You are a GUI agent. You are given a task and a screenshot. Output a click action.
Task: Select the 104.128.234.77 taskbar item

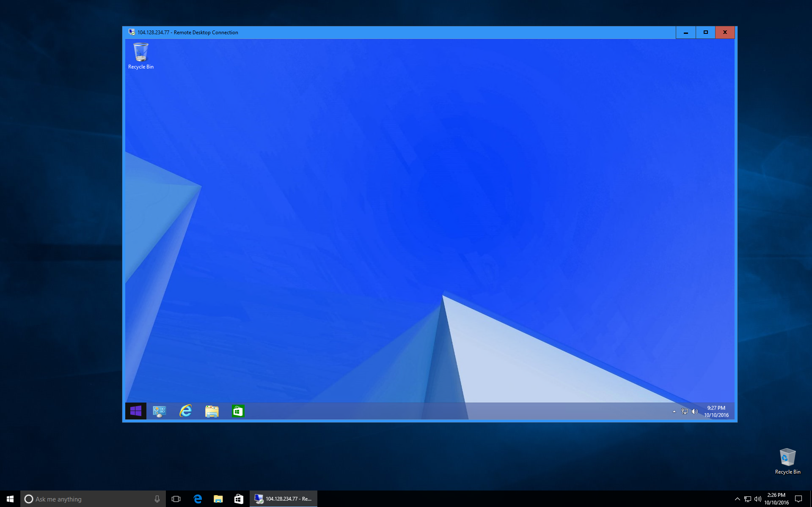pyautogui.click(x=284, y=499)
